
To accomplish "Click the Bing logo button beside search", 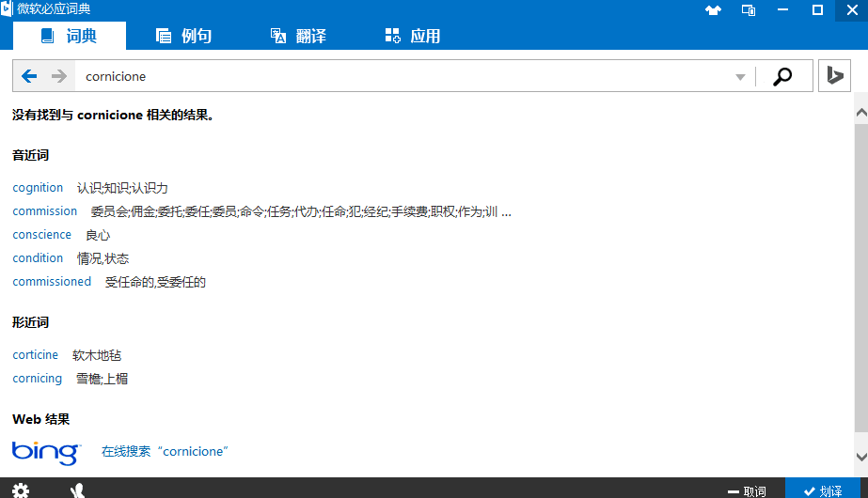I will click(834, 76).
